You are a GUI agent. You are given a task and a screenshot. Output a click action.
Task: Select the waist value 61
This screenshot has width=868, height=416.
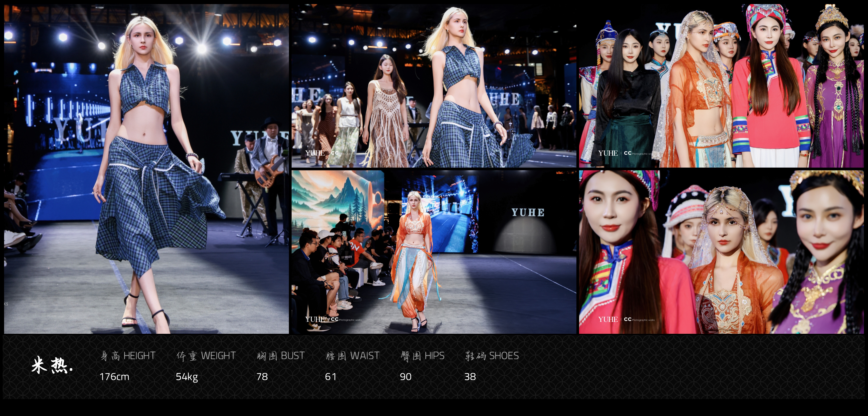[x=331, y=377]
